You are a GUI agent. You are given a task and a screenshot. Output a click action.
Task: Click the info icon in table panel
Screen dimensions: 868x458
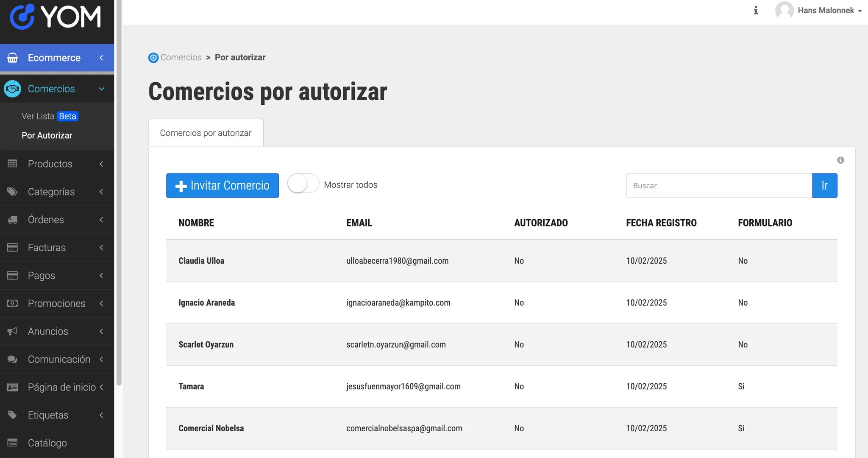(840, 160)
